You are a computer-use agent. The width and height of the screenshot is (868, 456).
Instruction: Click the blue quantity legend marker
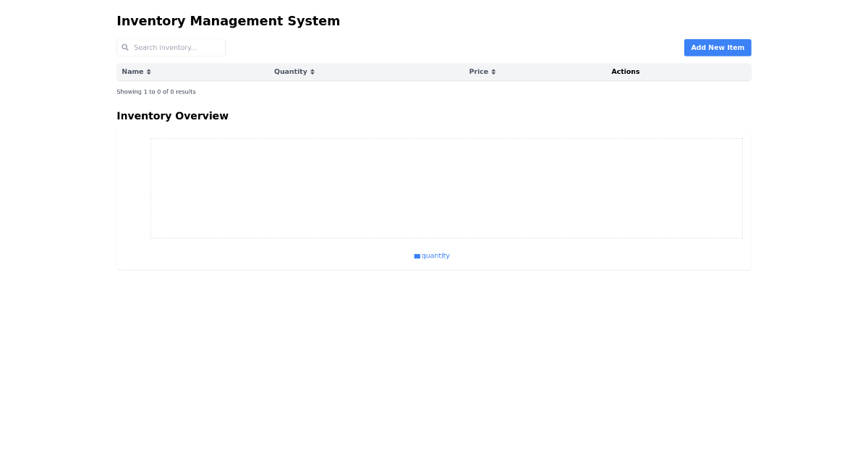(417, 256)
